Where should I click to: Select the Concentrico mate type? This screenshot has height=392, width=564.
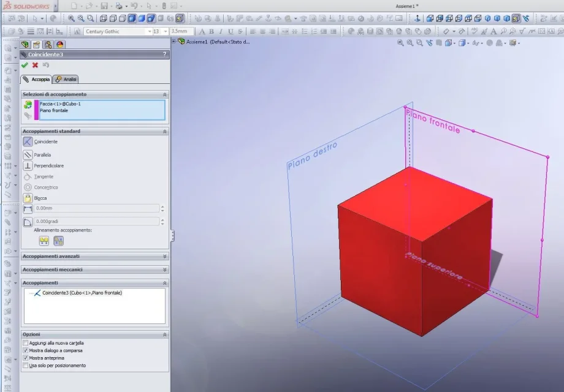28,187
